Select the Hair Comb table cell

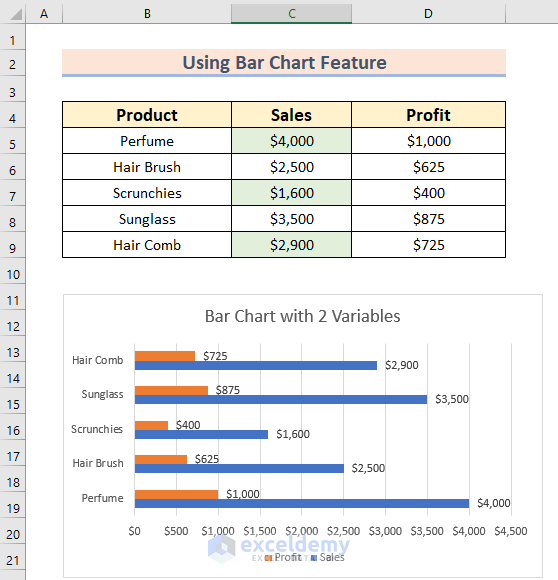[147, 245]
